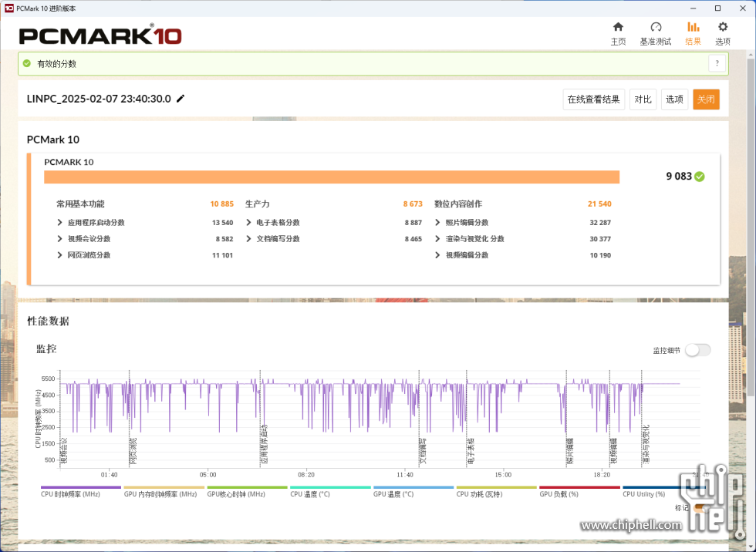Viewport: 756px width, 552px height.
Task: Click the 性能数据 section heading
Action: [48, 321]
